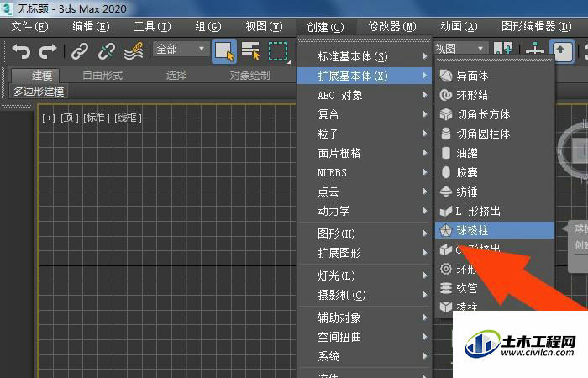The width and height of the screenshot is (588, 378).
Task: Click the [线框] viewport display label
Action: coord(128,118)
